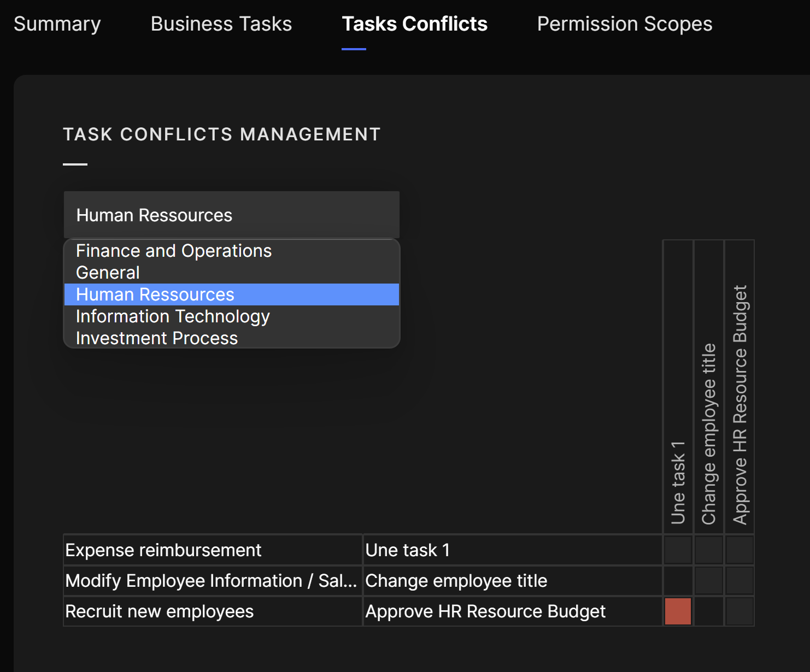The width and height of the screenshot is (810, 672).
Task: Select the Tasks Conflicts tab
Action: click(414, 24)
